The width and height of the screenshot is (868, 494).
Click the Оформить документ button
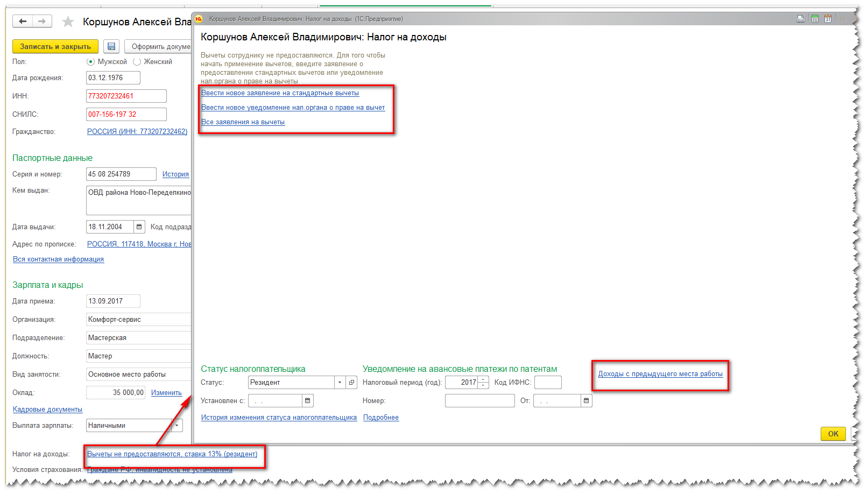click(x=158, y=46)
